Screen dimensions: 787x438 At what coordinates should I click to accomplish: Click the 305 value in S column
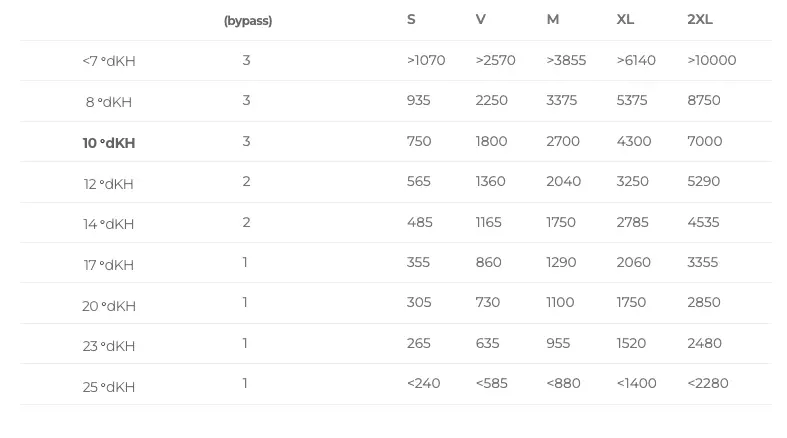pos(419,303)
